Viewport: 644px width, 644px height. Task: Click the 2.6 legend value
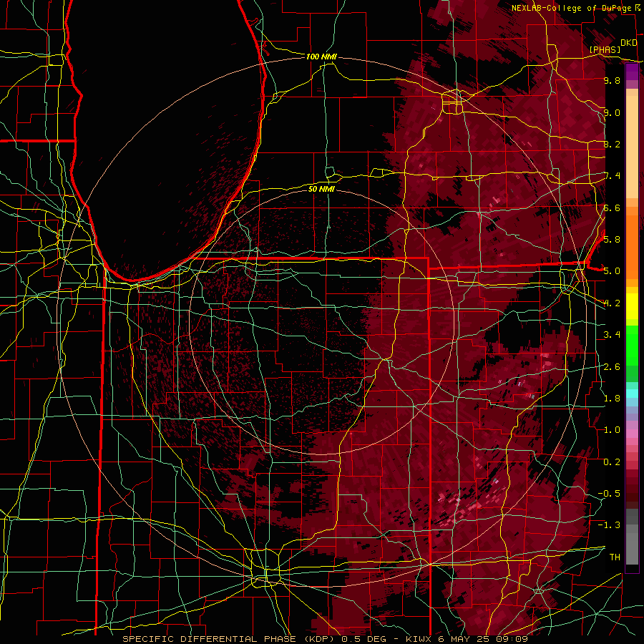(x=612, y=367)
